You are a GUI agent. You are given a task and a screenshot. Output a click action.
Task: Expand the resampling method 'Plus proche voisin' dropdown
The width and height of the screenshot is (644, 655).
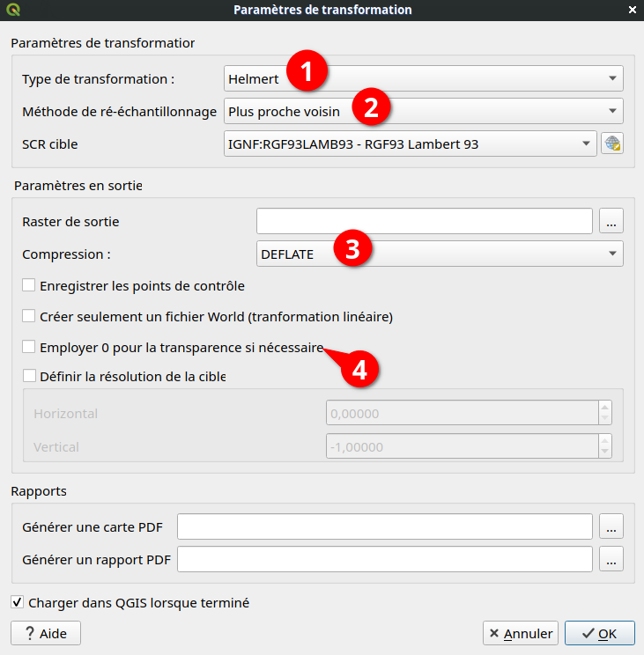coord(423,111)
